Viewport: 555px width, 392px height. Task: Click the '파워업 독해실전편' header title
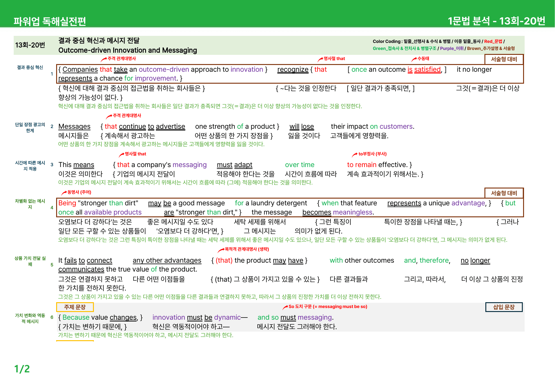coord(49,21)
